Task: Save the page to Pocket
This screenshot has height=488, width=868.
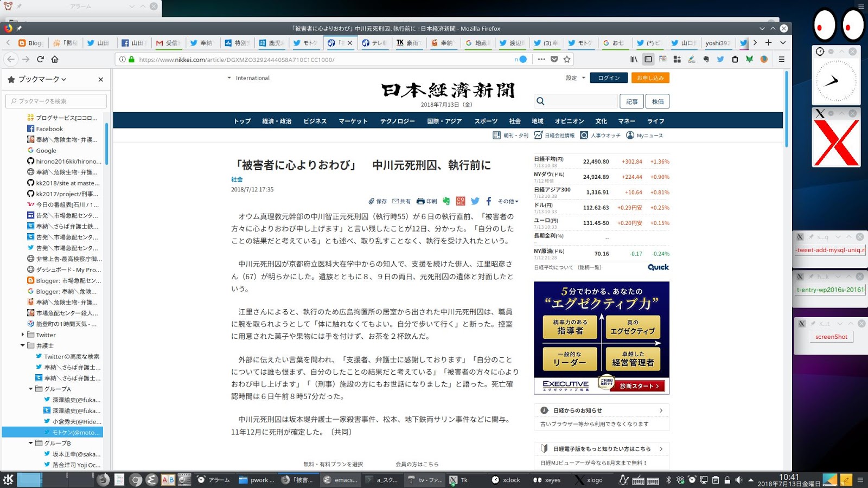Action: (x=554, y=59)
